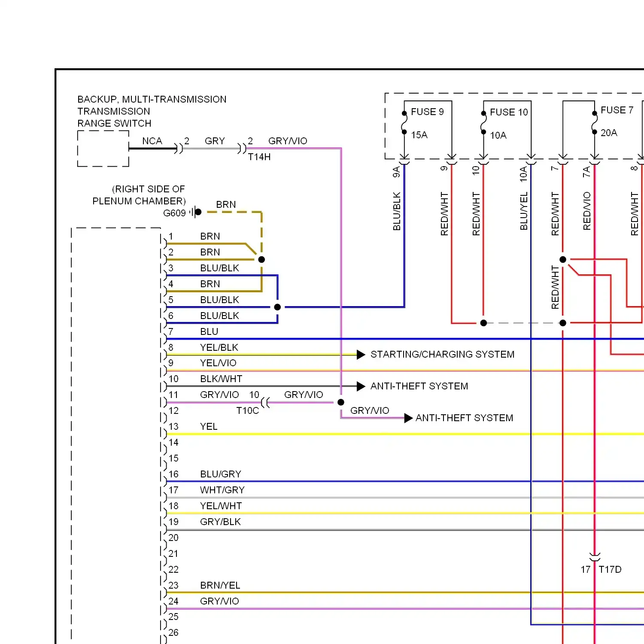Screen dimensions: 644x644
Task: Select the "YEL/VIO" label on pin 9
Action: (218, 363)
